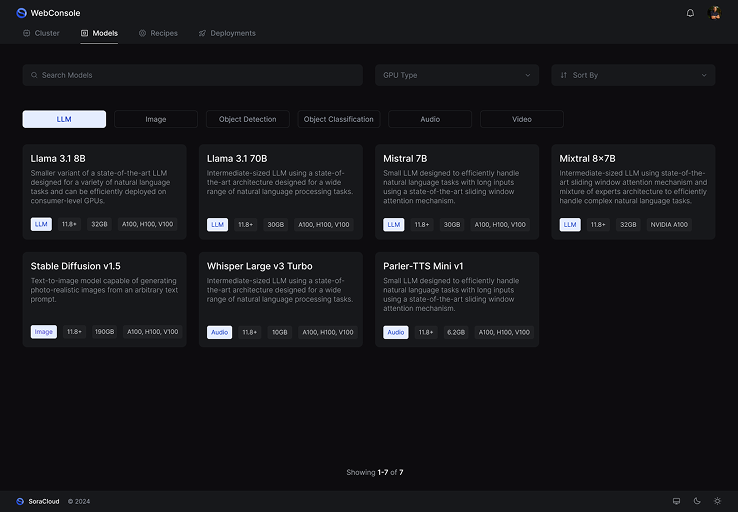Select the Image category filter
The width and height of the screenshot is (738, 512).
click(156, 119)
